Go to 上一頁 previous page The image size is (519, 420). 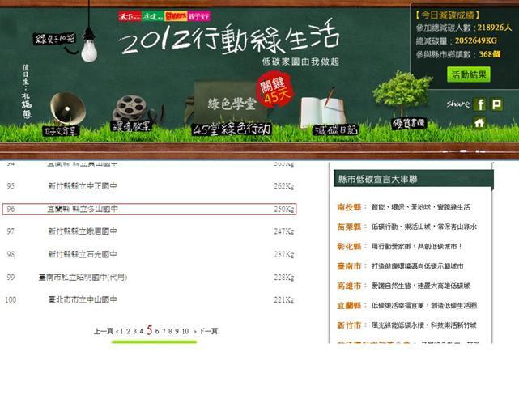coord(103,331)
